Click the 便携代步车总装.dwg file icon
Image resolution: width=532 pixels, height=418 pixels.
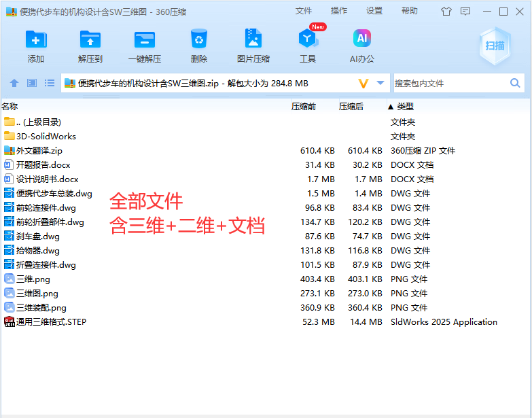[x=9, y=193]
